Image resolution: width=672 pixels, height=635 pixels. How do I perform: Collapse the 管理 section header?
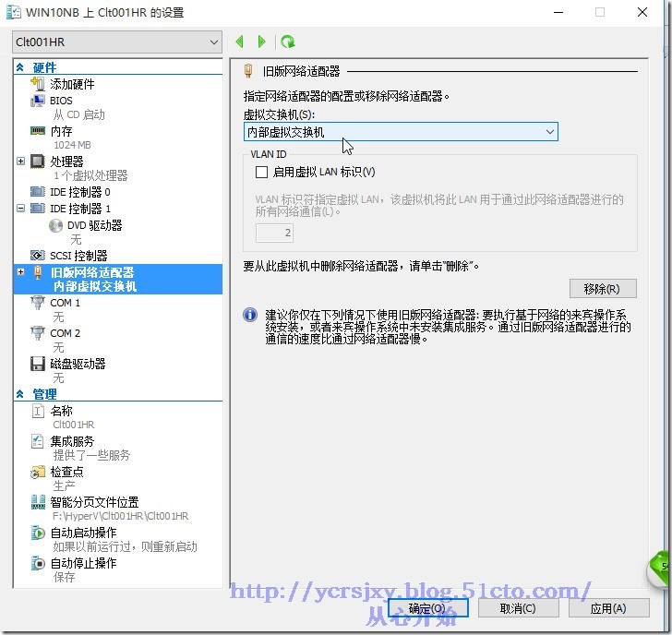tap(19, 394)
